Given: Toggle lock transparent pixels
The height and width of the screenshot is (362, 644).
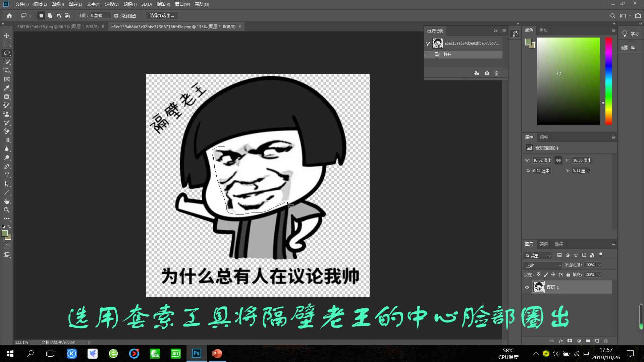Looking at the screenshot, I should [538, 275].
